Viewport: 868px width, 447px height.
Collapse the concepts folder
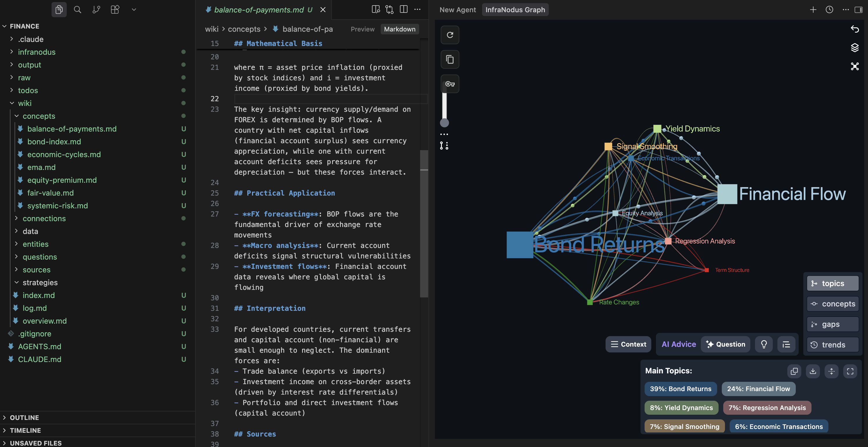(x=97, y=116)
